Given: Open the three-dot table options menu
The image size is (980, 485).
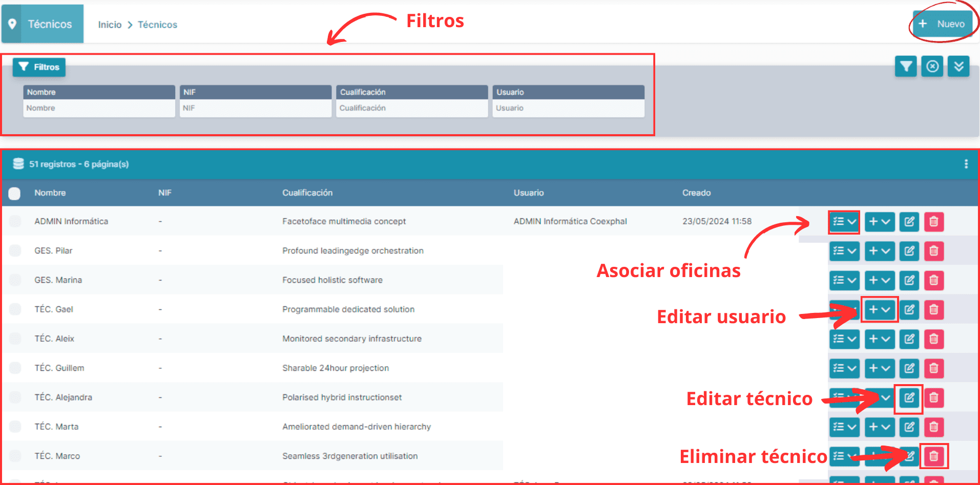Looking at the screenshot, I should pyautogui.click(x=966, y=164).
